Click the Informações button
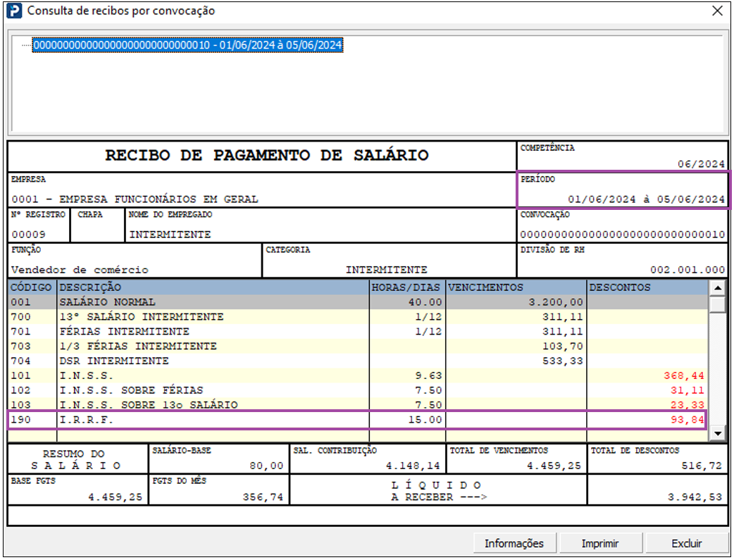 pyautogui.click(x=514, y=543)
